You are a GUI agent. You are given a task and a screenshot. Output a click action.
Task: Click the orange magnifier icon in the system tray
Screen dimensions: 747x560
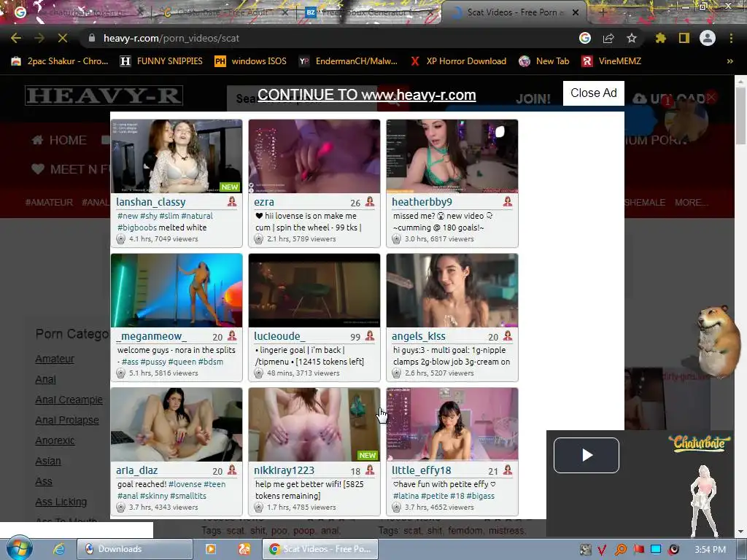click(x=620, y=550)
